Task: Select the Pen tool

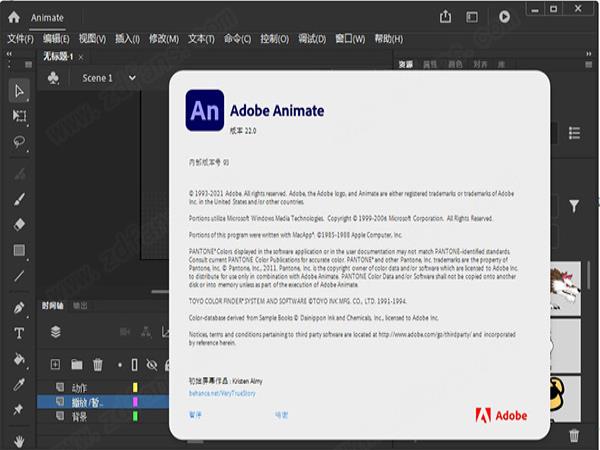Action: pos(19,308)
